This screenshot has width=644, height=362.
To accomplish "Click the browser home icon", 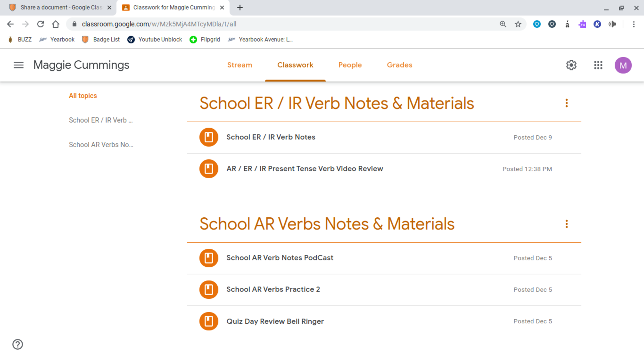I will (56, 24).
